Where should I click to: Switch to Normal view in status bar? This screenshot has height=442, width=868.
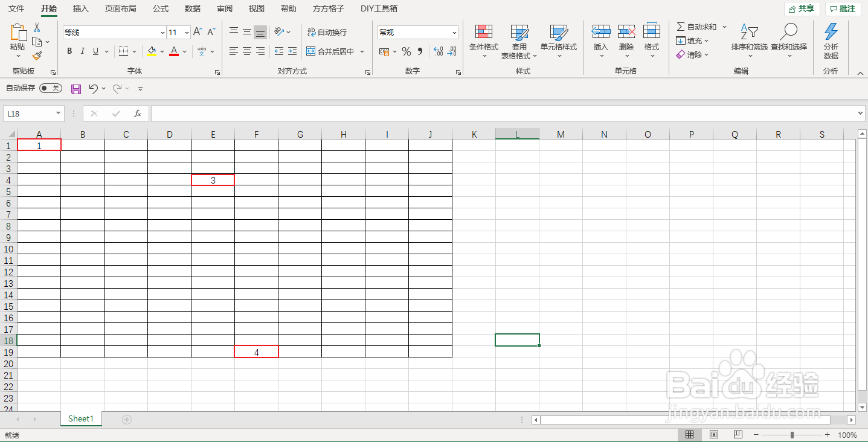click(689, 435)
